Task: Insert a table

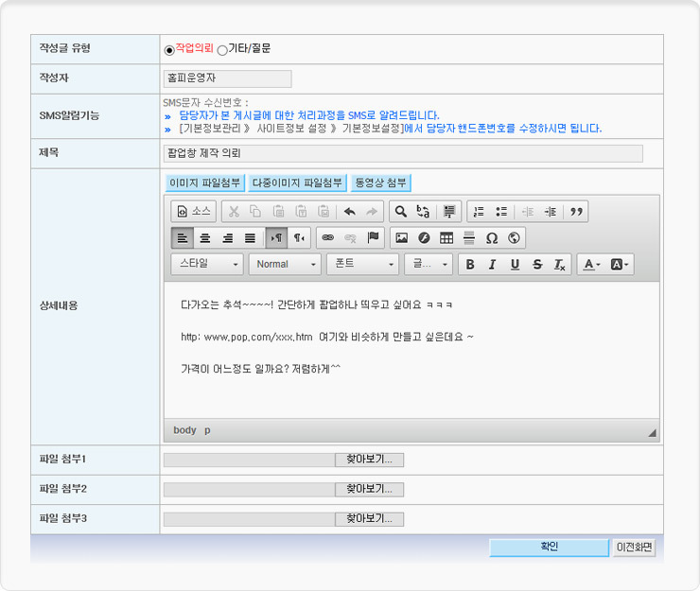Action: pos(446,238)
